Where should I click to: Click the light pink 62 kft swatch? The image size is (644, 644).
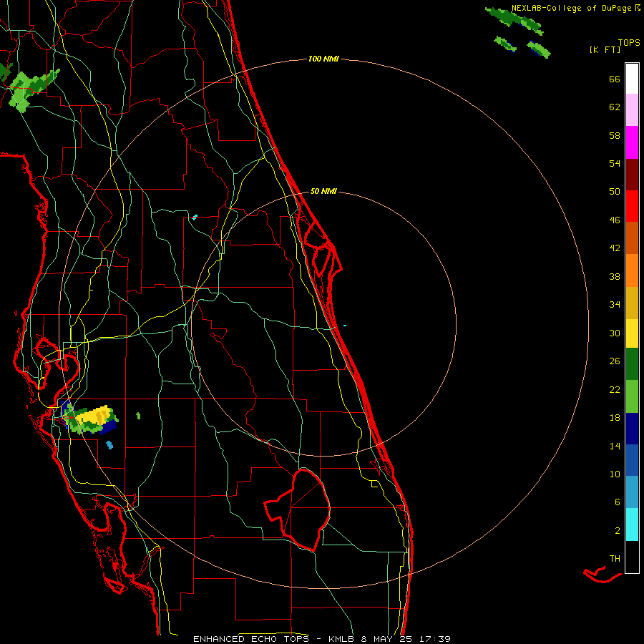[632, 109]
